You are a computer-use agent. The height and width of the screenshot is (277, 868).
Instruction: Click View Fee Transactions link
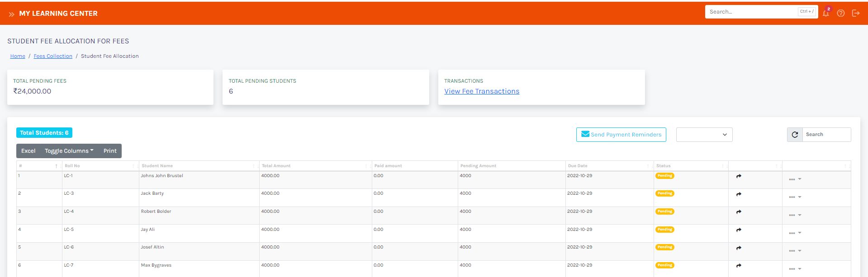(482, 91)
